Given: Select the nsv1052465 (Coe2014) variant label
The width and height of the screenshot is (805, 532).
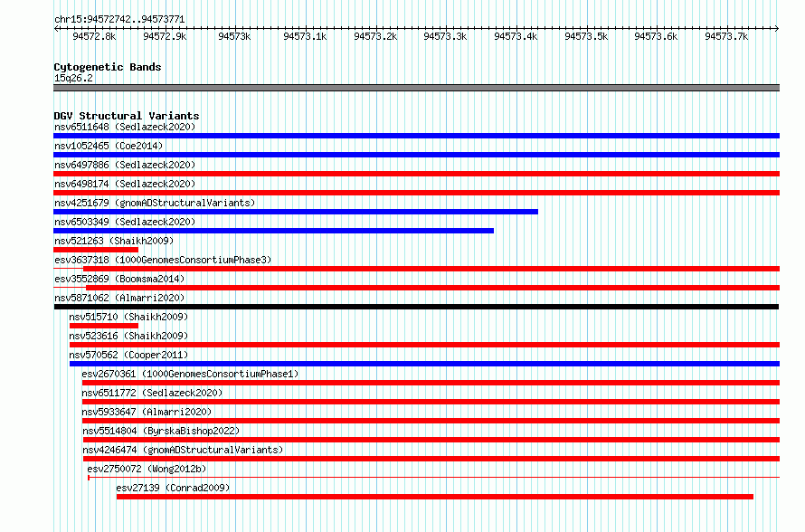Looking at the screenshot, I should tap(109, 146).
